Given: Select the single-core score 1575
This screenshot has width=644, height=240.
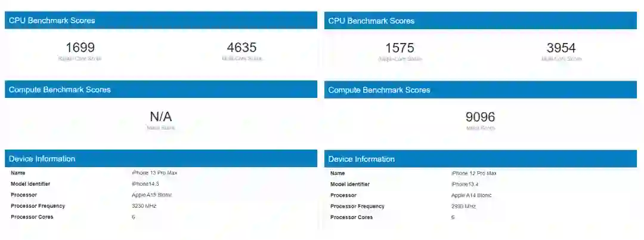Looking at the screenshot, I should tap(400, 48).
